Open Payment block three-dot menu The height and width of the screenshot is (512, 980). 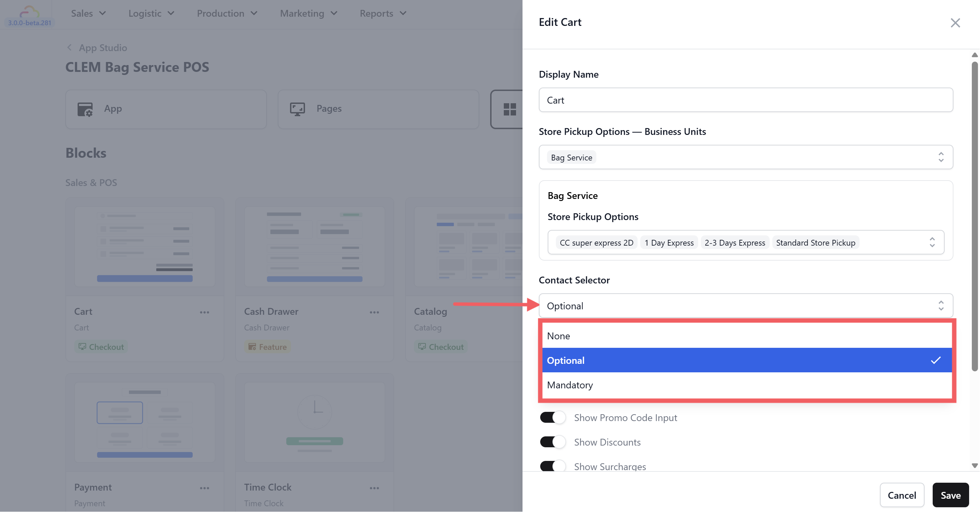click(x=204, y=488)
